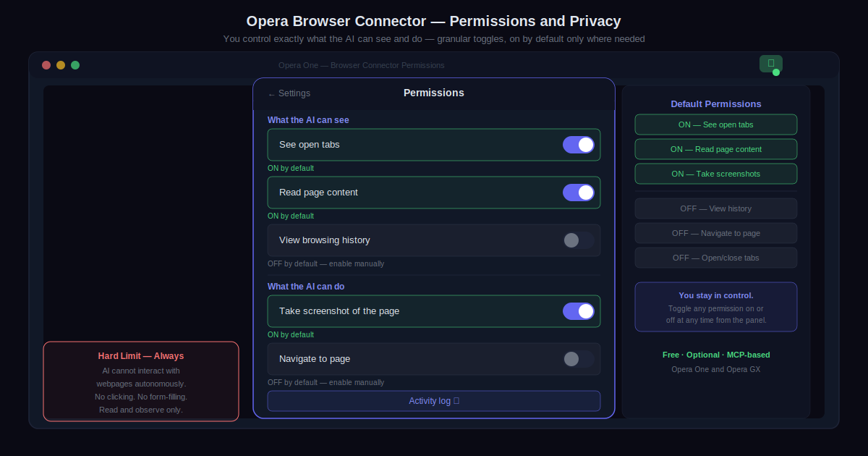Switch off Take screenshot of the page
868x456 pixels.
pos(579,311)
